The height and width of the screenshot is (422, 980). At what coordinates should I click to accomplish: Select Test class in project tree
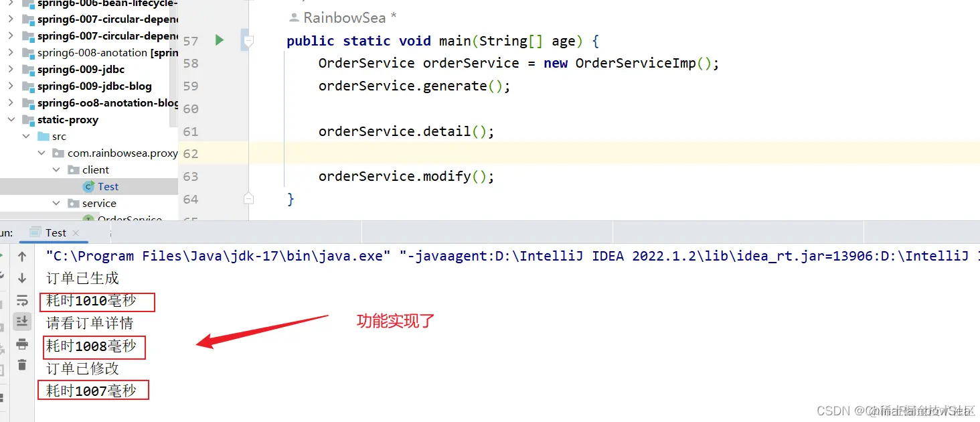pos(108,187)
